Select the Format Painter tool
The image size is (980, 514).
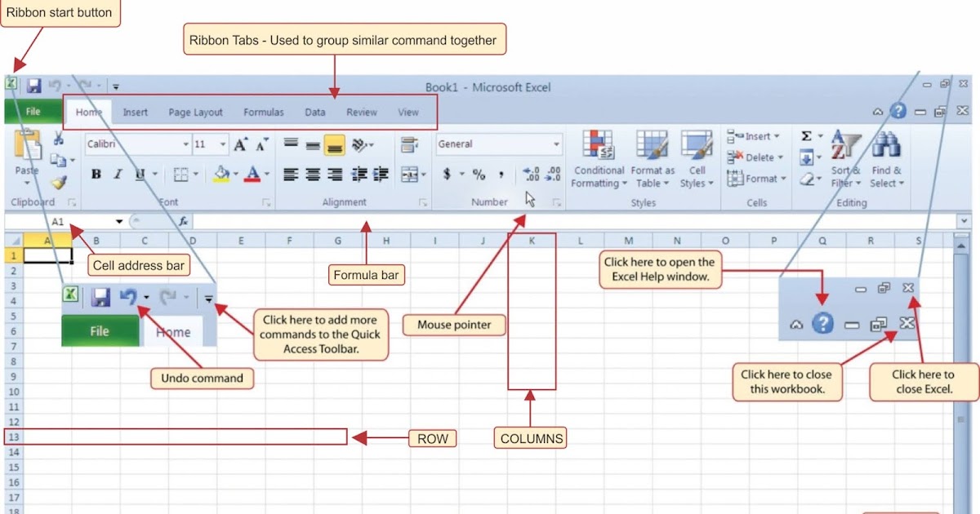point(59,181)
